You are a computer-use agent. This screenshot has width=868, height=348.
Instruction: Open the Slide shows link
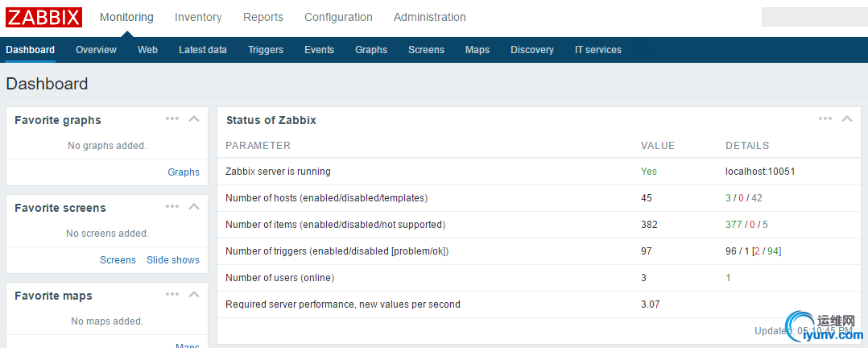pyautogui.click(x=173, y=260)
